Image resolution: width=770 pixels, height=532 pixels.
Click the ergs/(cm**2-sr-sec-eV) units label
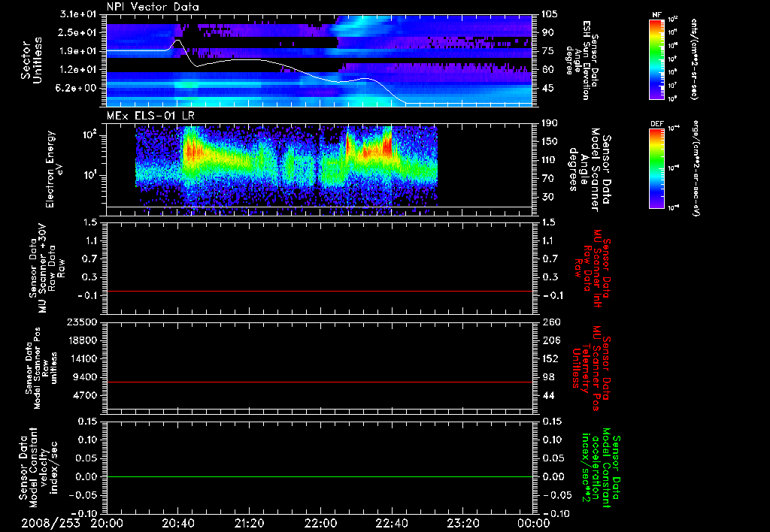coord(696,168)
